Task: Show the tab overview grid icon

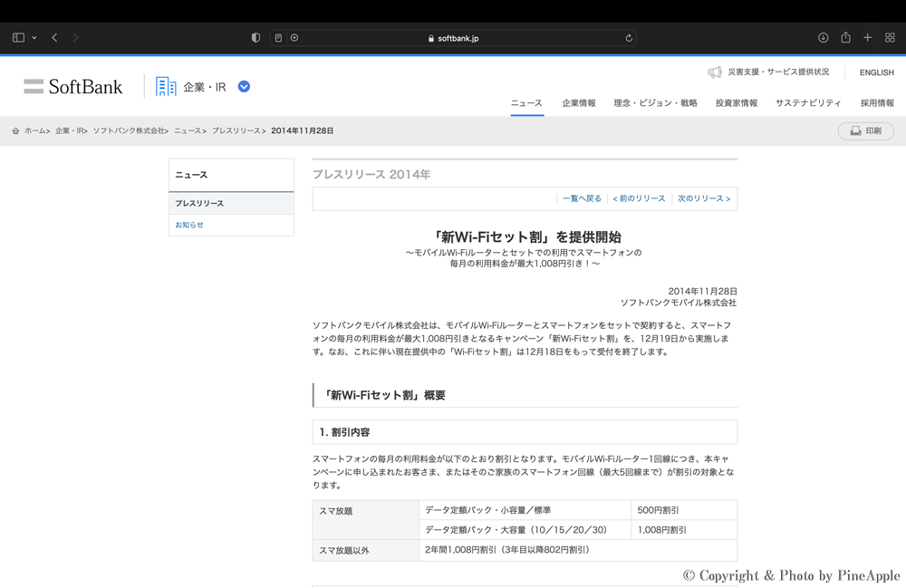Action: 890,38
